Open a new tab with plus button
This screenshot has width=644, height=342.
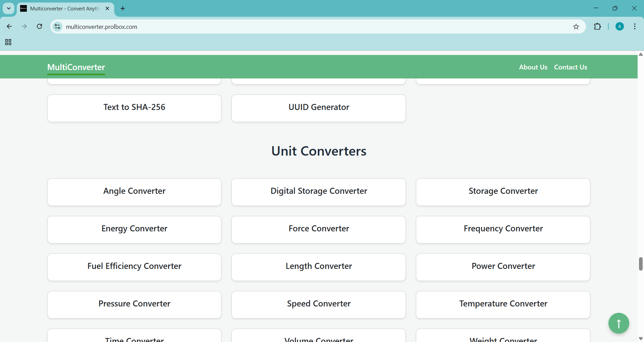tap(123, 8)
